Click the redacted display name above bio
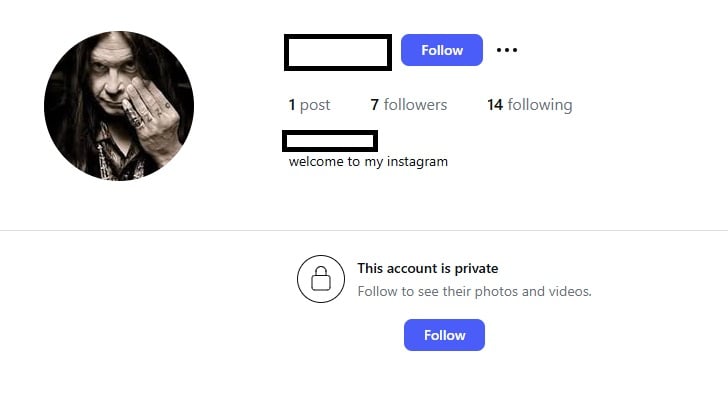The image size is (728, 417). (330, 140)
